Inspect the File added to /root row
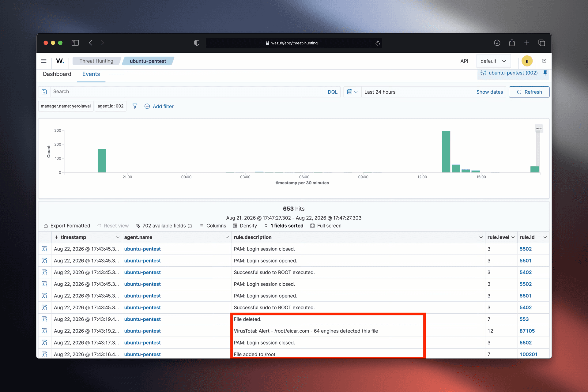 point(44,354)
